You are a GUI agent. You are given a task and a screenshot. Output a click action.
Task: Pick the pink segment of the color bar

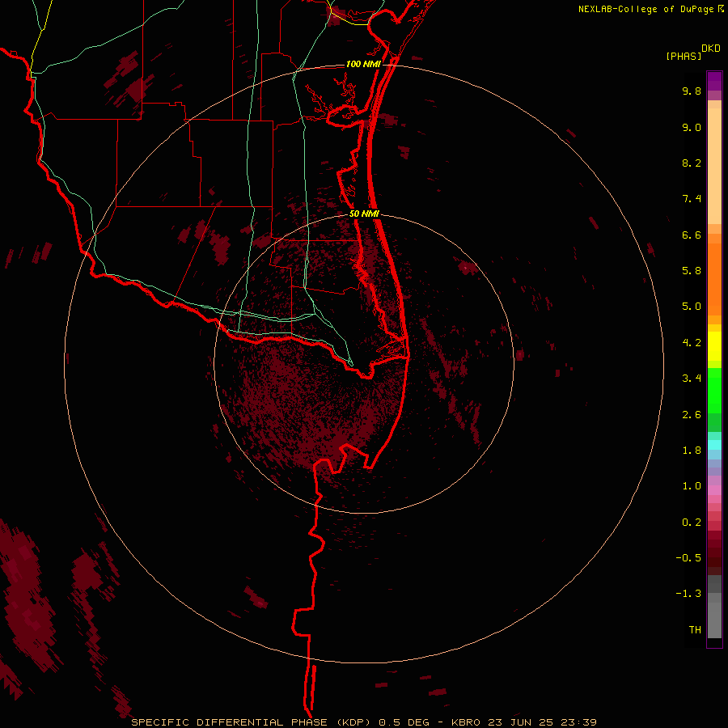click(714, 490)
